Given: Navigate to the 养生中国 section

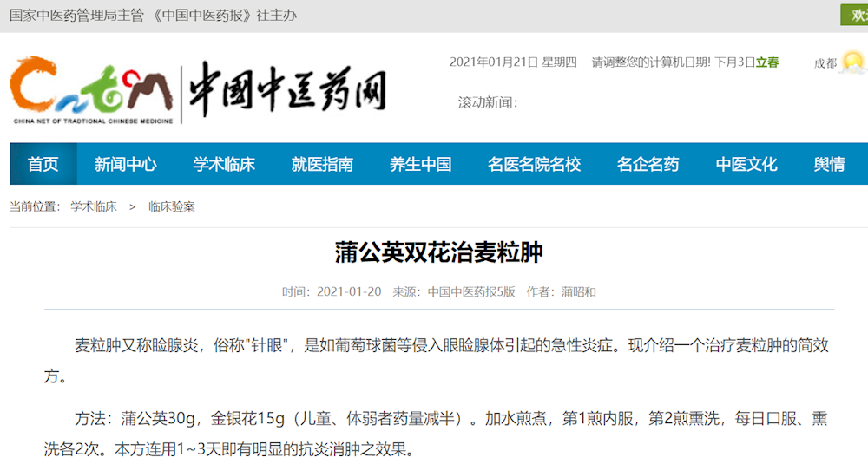Looking at the screenshot, I should (x=420, y=164).
